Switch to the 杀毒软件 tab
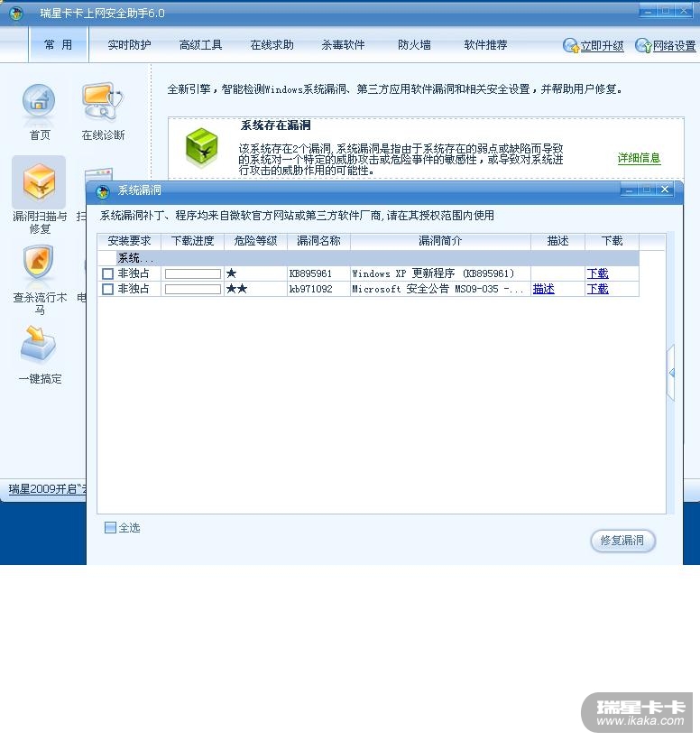This screenshot has width=700, height=741. (343, 45)
